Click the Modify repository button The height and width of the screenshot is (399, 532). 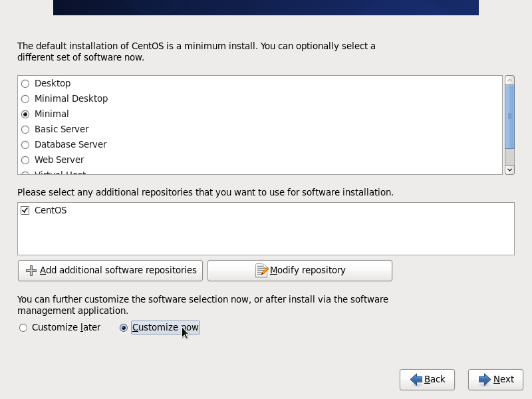(x=300, y=271)
